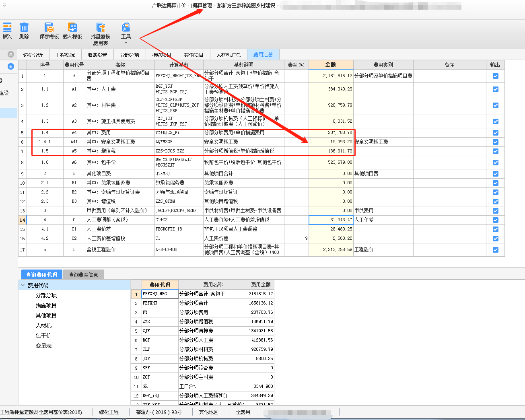Select 措施项目 in fee code tree
The width and height of the screenshot is (525, 420).
(46, 305)
